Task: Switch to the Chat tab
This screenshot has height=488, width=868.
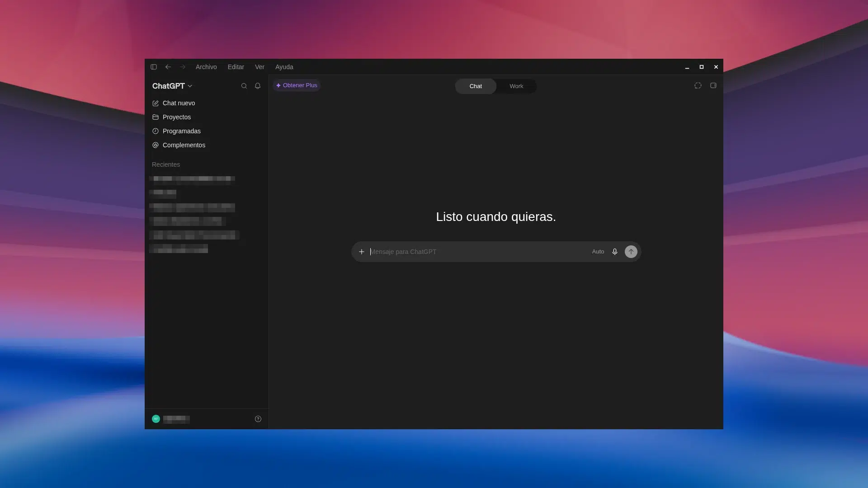Action: tap(476, 86)
